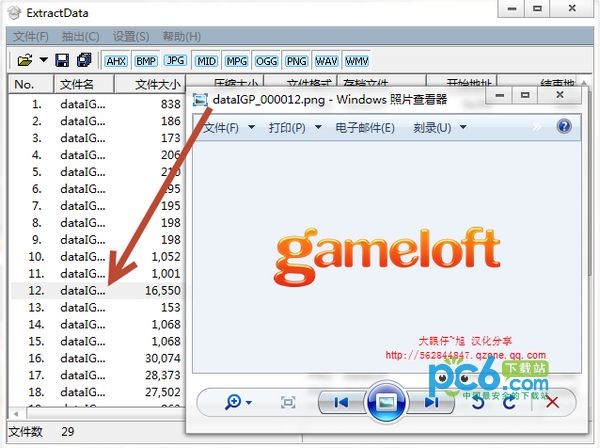Open 刻录(U) dropdown in Photo Viewer
Image resolution: width=600 pixels, height=448 pixels.
(x=440, y=127)
